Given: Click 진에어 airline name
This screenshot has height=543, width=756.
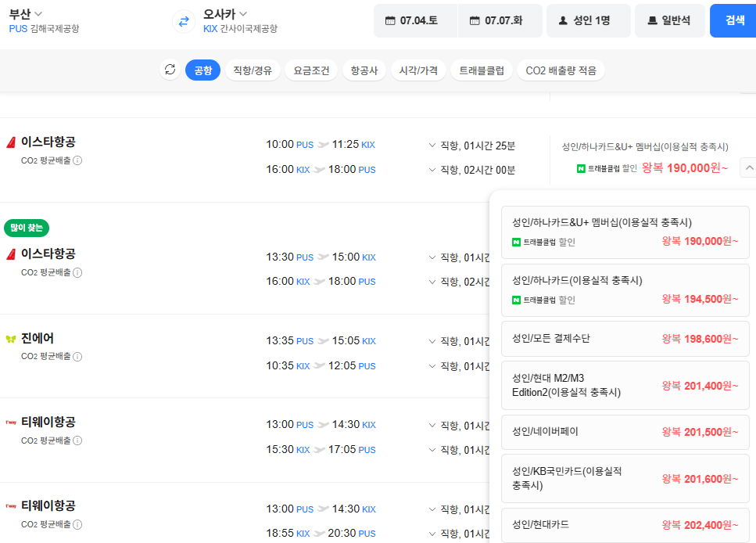Looking at the screenshot, I should pos(37,338).
